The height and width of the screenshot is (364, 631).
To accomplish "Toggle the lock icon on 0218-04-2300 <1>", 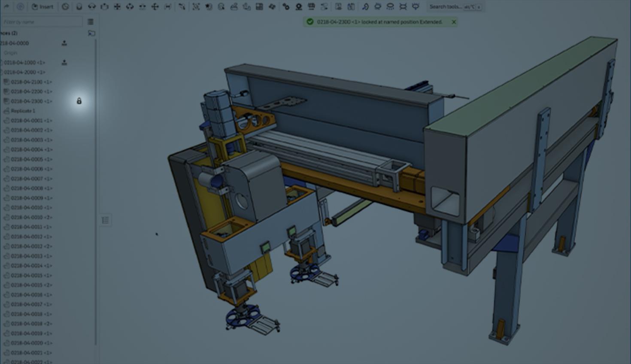I will [79, 101].
